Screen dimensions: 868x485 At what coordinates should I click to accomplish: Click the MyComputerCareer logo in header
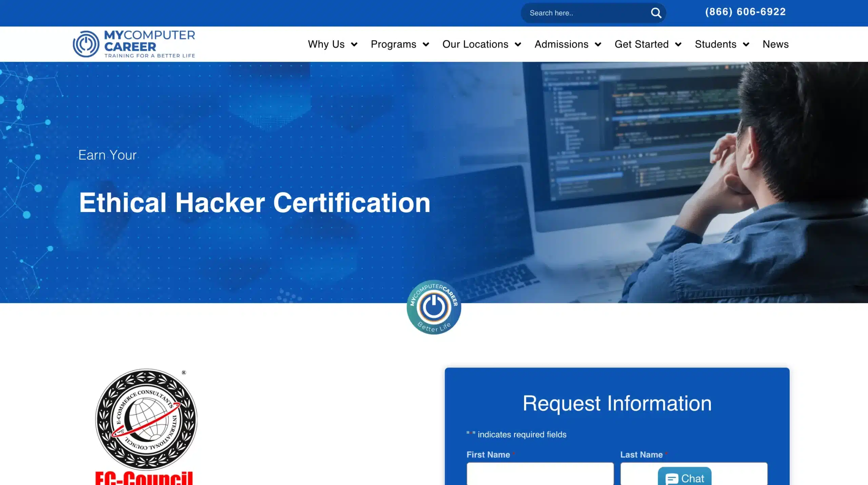[134, 44]
